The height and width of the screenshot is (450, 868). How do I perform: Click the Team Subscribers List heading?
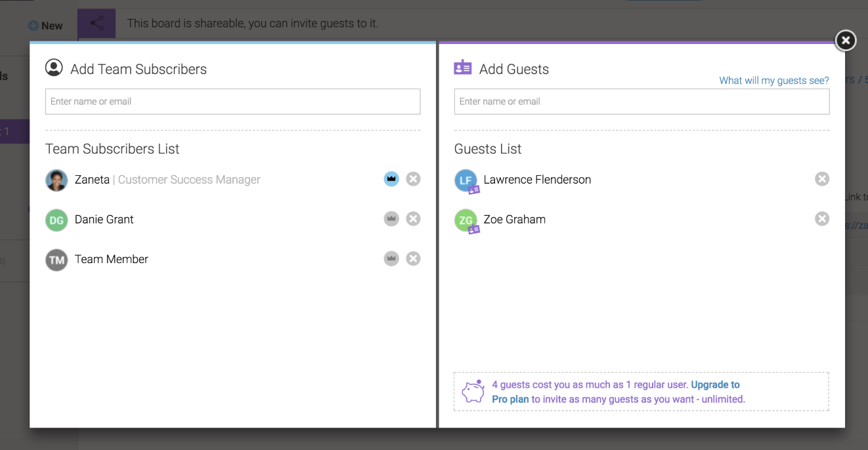(112, 149)
